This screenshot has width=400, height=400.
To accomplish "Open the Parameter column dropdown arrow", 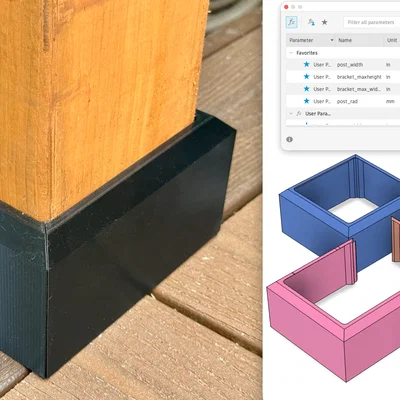I will pyautogui.click(x=332, y=40).
